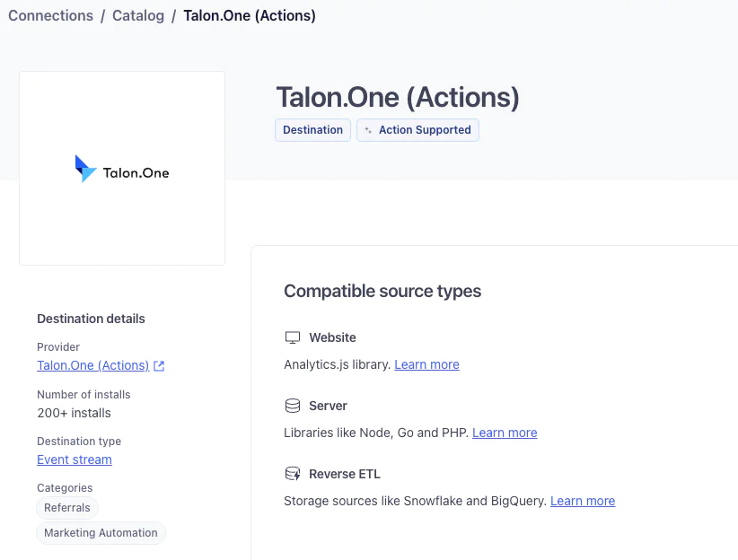
Task: Click the Compatible source types heading
Action: (382, 291)
